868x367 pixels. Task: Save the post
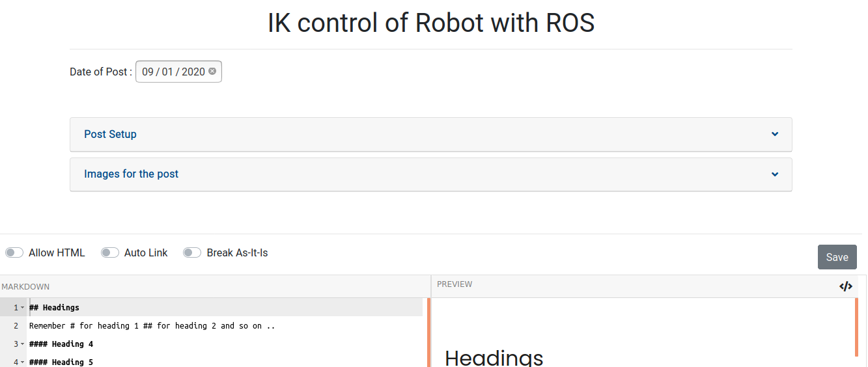[x=837, y=257]
